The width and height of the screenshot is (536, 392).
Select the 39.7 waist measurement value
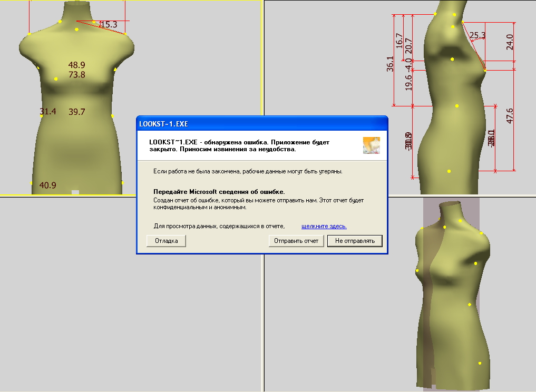pyautogui.click(x=76, y=112)
